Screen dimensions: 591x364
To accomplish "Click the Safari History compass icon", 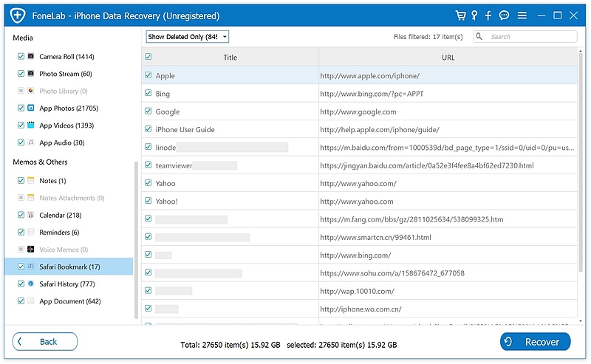I will pos(31,284).
